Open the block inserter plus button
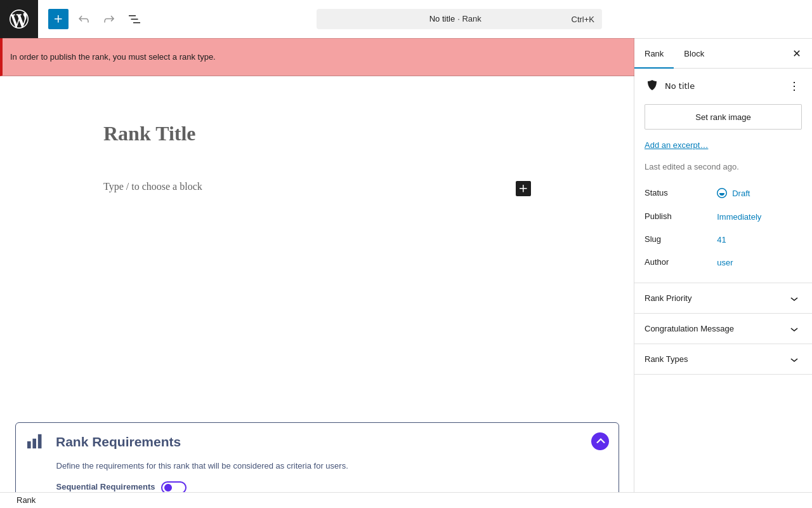The height and width of the screenshot is (508, 812). 58,19
